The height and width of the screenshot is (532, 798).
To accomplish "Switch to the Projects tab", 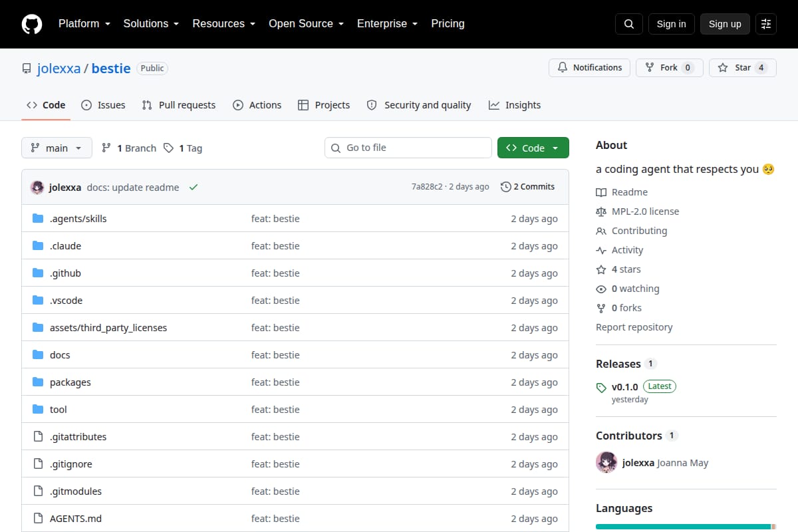I will point(324,105).
